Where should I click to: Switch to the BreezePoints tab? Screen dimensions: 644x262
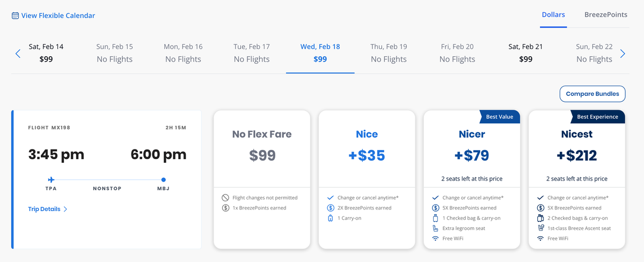(606, 15)
